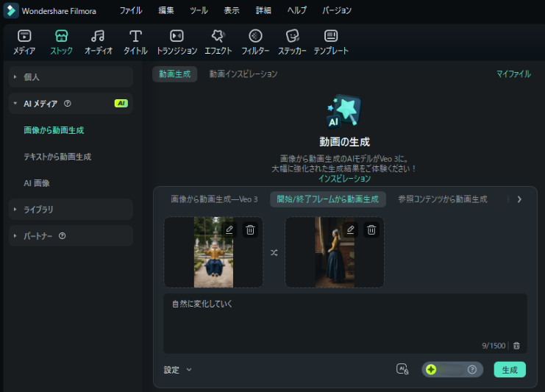Open the トランジション (Transitions) panel
Image resolution: width=545 pixels, height=392 pixels.
(177, 42)
